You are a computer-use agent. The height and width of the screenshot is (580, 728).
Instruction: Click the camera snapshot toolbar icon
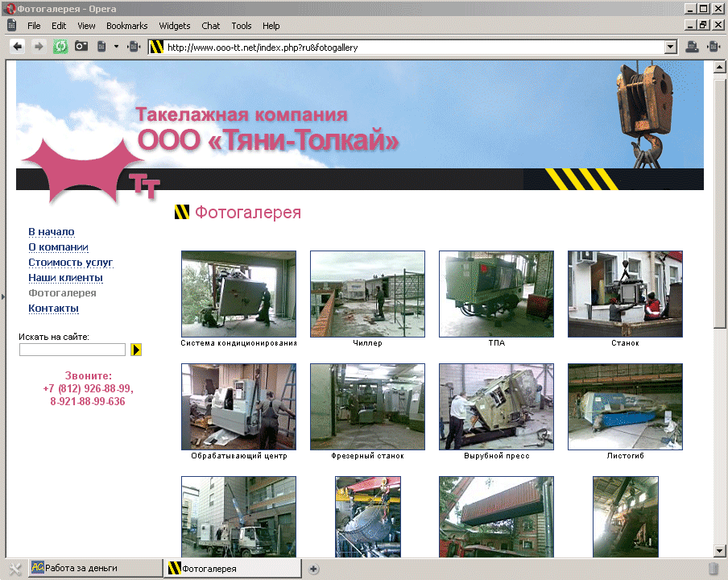point(81,46)
